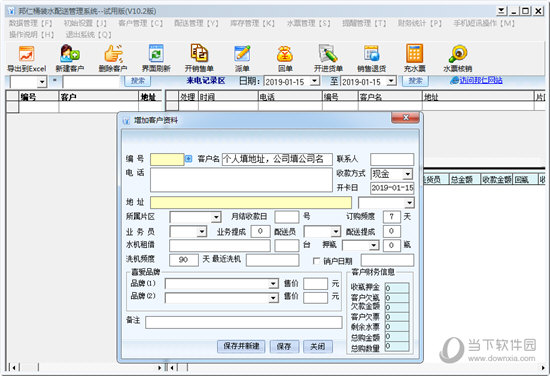The height and width of the screenshot is (376, 550).
Task: Click the 保存 button in the dialog
Action: pyautogui.click(x=284, y=347)
